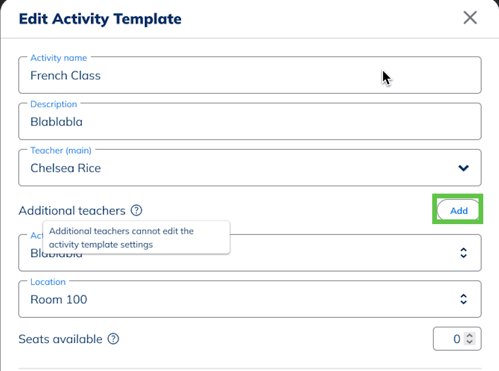Add an additional teacher

[459, 210]
